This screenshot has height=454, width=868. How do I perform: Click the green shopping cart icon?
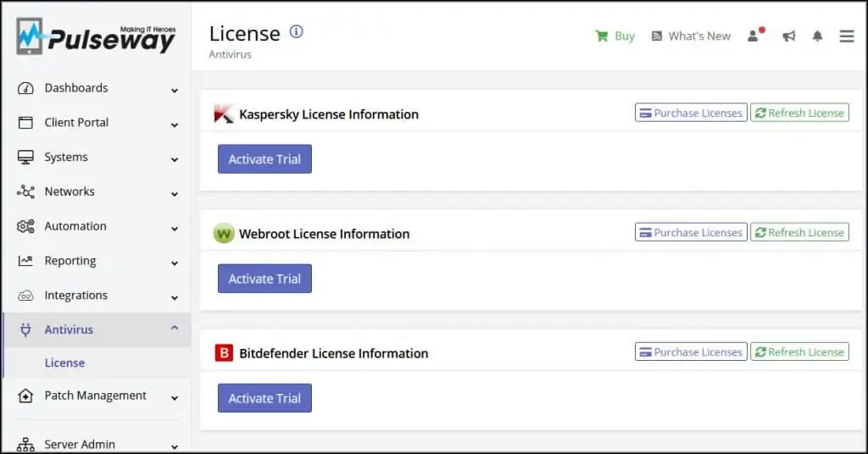(x=601, y=36)
